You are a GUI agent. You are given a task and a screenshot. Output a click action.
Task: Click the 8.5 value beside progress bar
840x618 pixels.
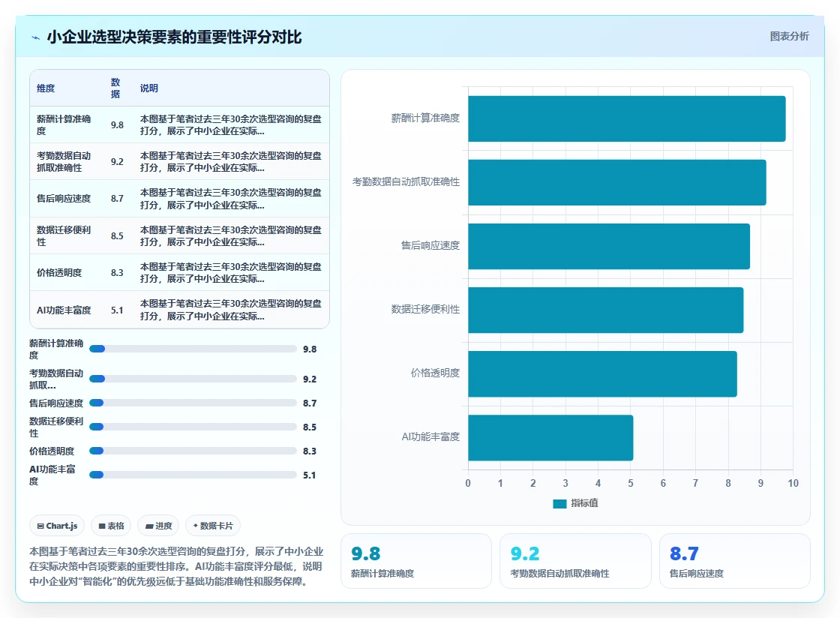(x=310, y=427)
